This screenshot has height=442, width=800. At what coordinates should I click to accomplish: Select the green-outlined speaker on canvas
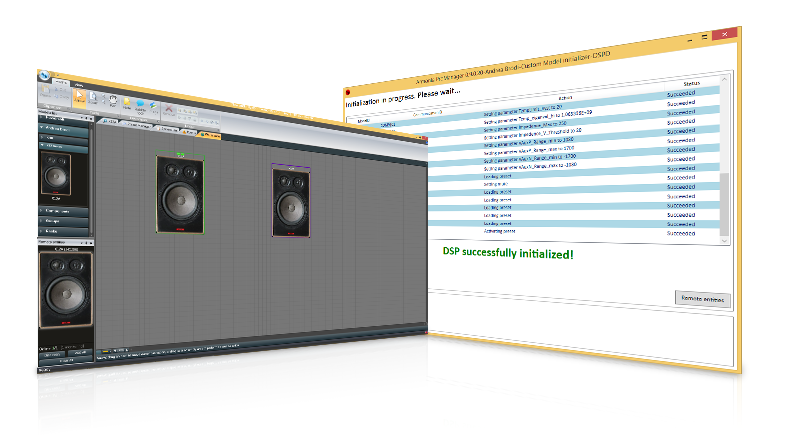click(181, 195)
